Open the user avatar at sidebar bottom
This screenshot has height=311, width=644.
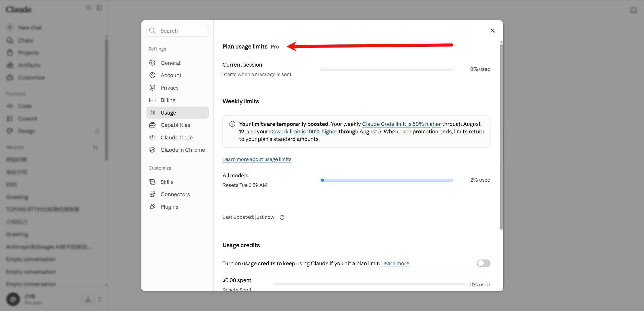coord(13,299)
